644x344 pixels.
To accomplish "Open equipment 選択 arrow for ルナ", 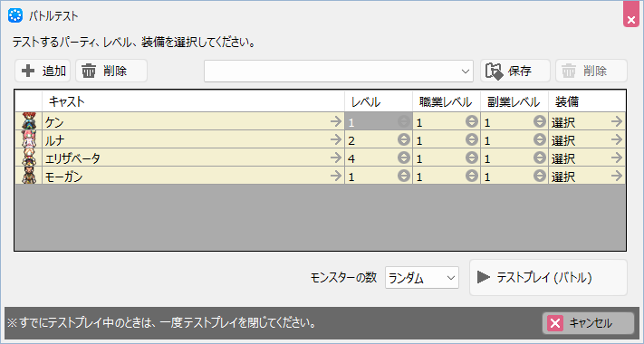I will tap(617, 139).
